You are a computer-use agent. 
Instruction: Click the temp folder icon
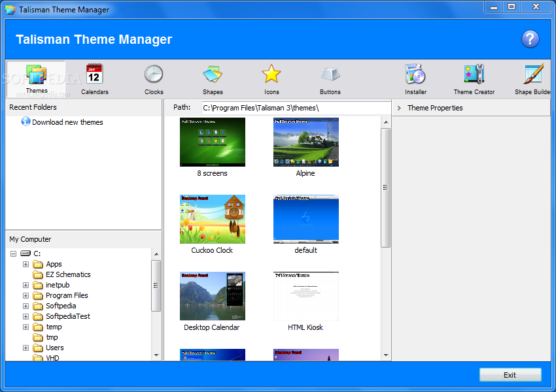pyautogui.click(x=38, y=327)
